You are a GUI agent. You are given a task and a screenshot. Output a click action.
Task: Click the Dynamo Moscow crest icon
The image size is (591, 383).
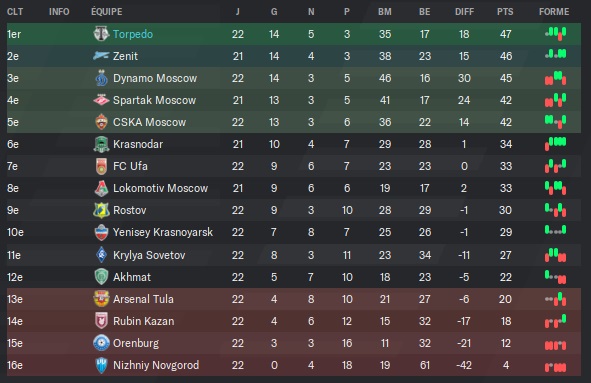(x=101, y=78)
